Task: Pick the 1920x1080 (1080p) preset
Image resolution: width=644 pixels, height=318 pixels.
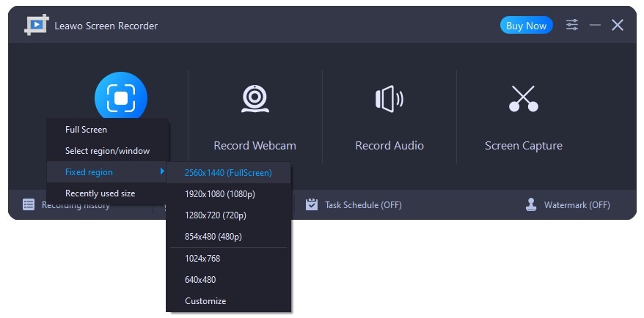Action: [219, 194]
